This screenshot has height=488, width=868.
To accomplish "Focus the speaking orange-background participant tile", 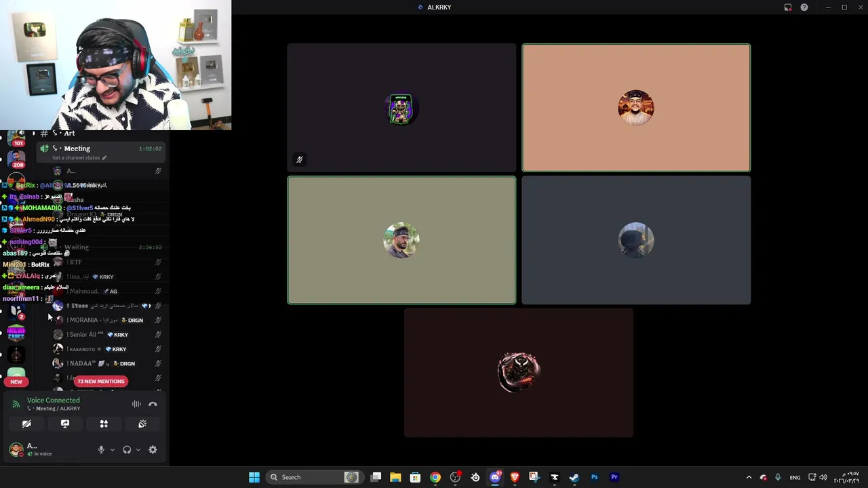I will coord(636,108).
